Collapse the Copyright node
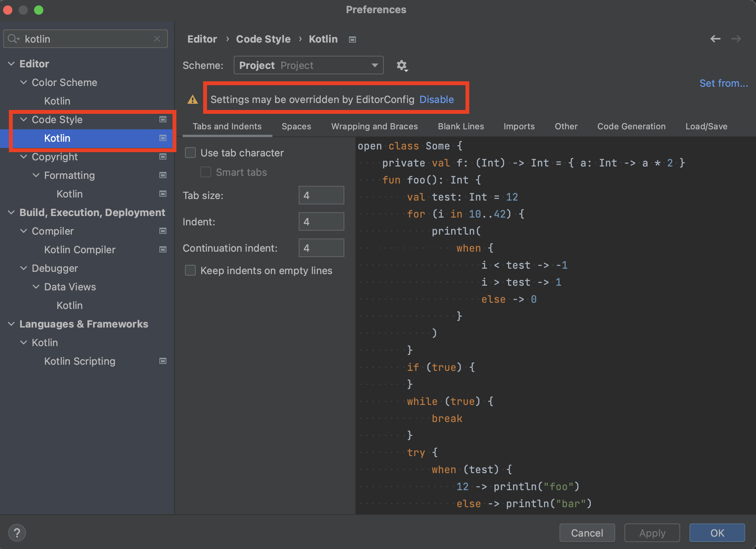 pyautogui.click(x=24, y=156)
